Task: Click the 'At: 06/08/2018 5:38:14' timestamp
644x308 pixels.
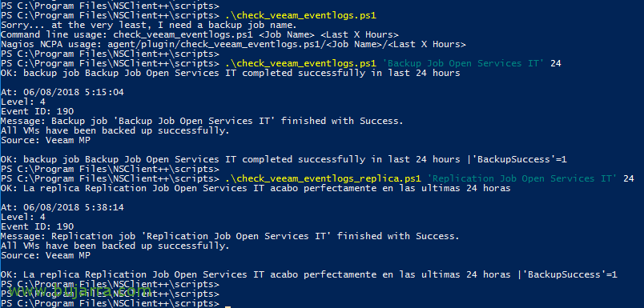Action: click(x=62, y=207)
